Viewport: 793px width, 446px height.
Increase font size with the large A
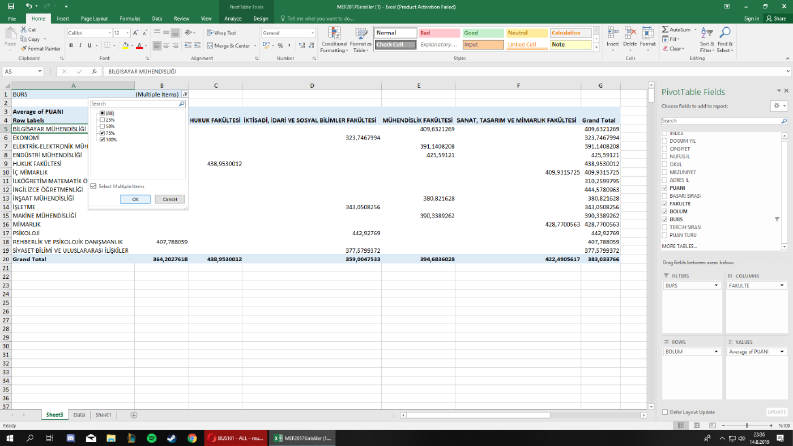136,33
